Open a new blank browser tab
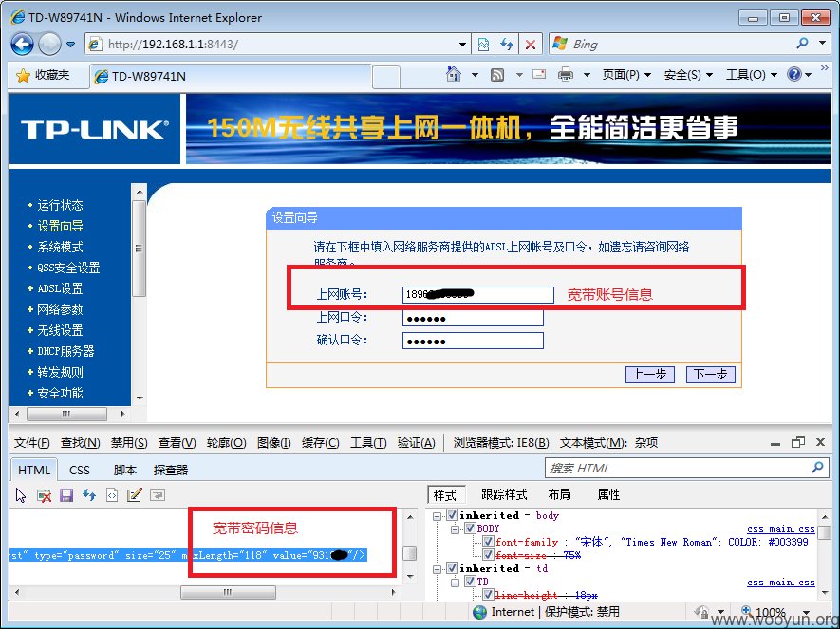This screenshot has width=840, height=629. point(385,76)
